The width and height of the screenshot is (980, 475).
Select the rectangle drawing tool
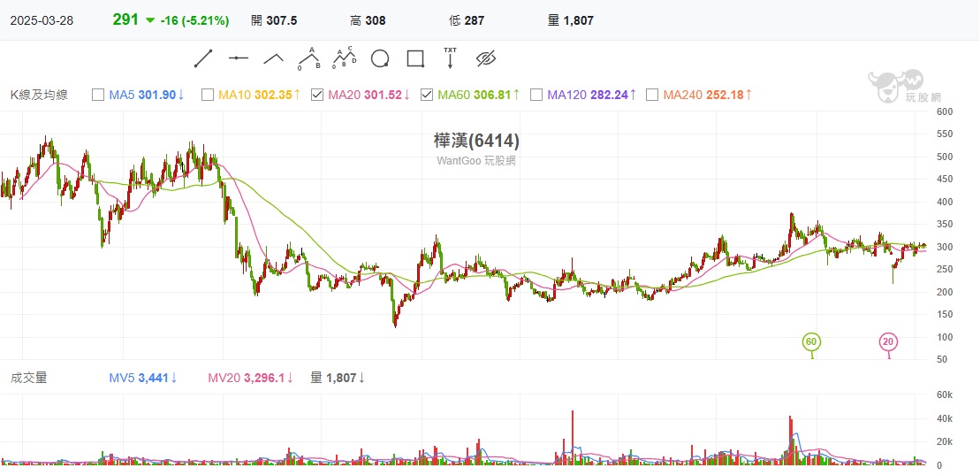(415, 59)
